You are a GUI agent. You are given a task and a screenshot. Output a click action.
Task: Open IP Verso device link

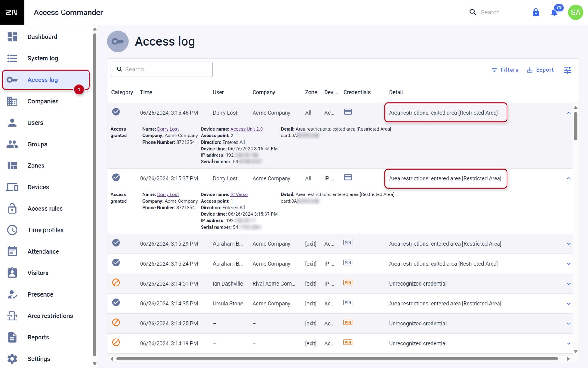(x=239, y=194)
